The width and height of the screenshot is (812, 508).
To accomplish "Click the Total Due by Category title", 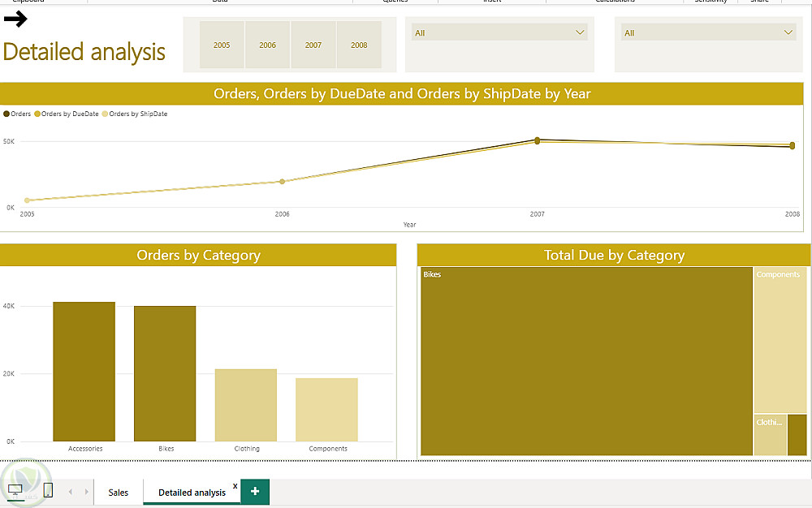I will coord(614,255).
